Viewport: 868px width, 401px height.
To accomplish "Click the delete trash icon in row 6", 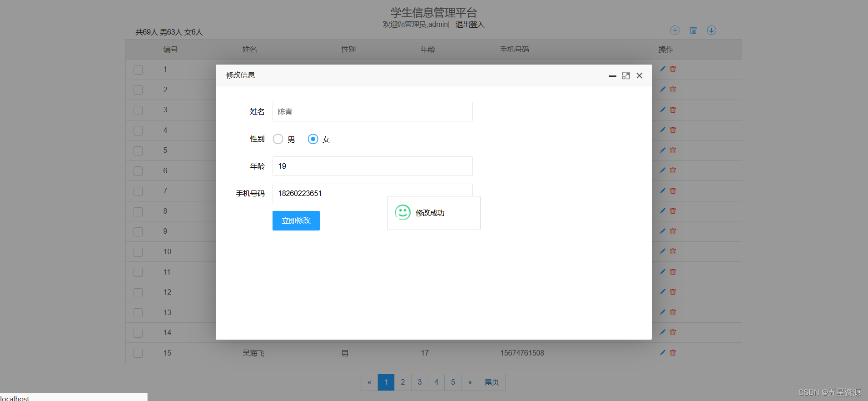I will click(x=673, y=170).
